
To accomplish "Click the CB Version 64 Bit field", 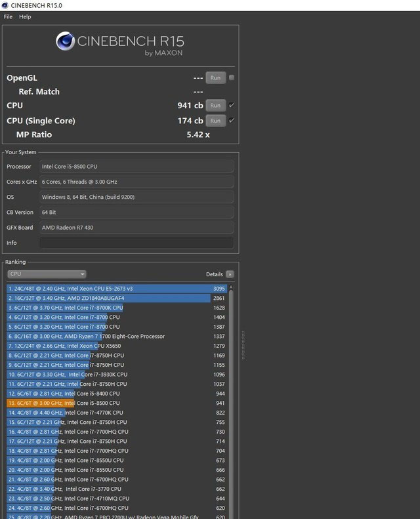I will tap(136, 212).
